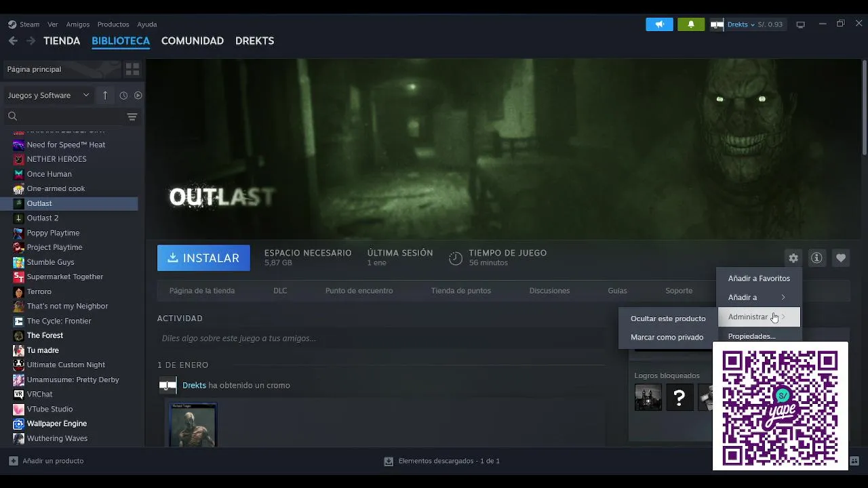Toggle favorite heart icon for Outlast
868x488 pixels.
841,258
